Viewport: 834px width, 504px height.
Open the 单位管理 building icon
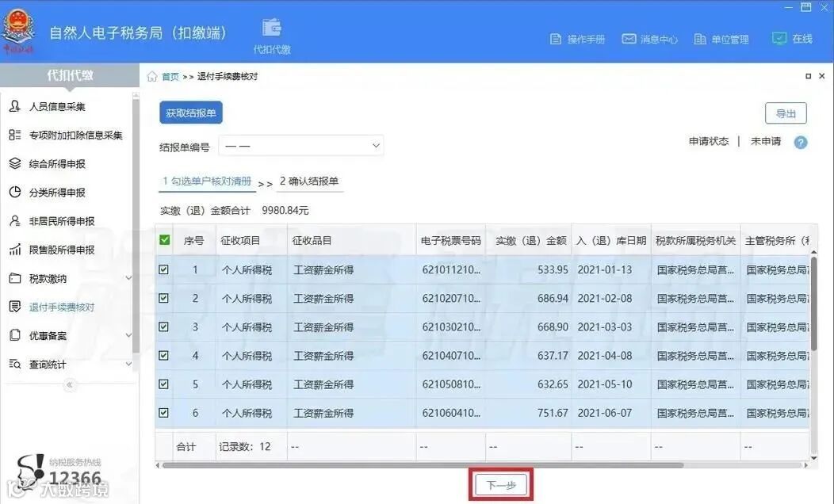click(700, 39)
